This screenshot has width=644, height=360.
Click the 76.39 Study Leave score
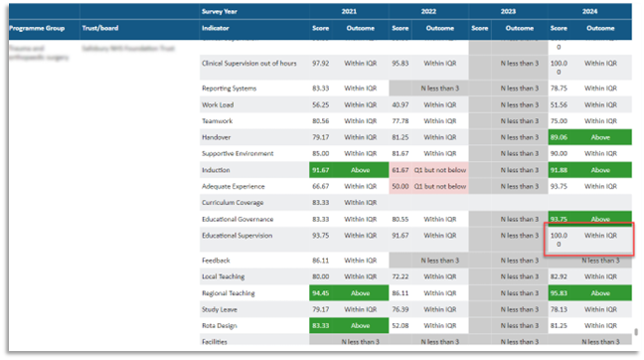tap(401, 309)
